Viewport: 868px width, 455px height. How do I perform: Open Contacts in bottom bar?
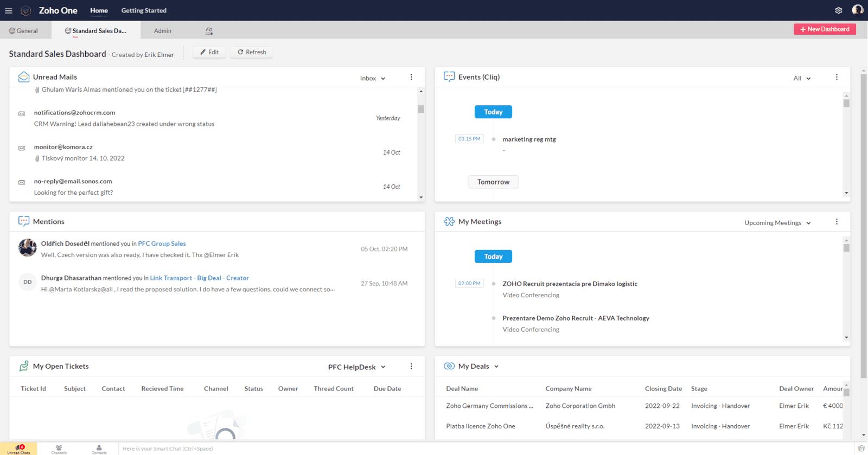(99, 449)
